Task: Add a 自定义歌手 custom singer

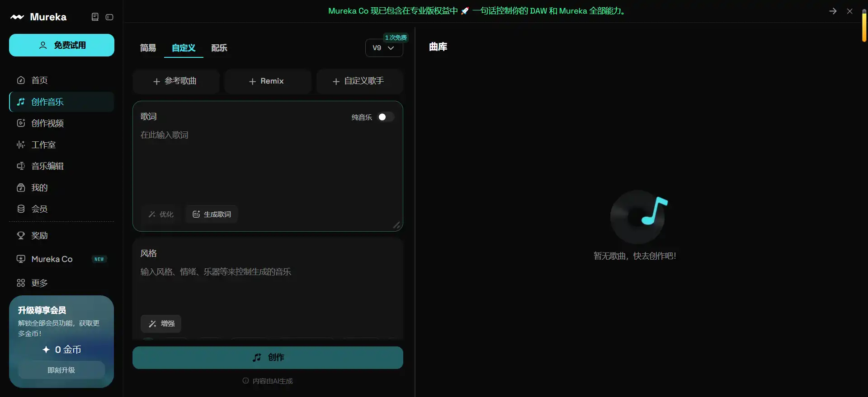Action: 359,81
